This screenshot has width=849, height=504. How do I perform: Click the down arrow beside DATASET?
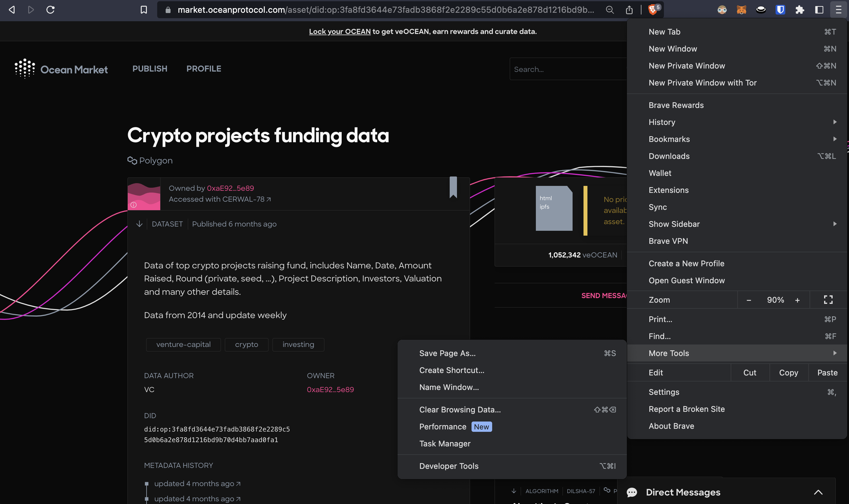coord(139,224)
